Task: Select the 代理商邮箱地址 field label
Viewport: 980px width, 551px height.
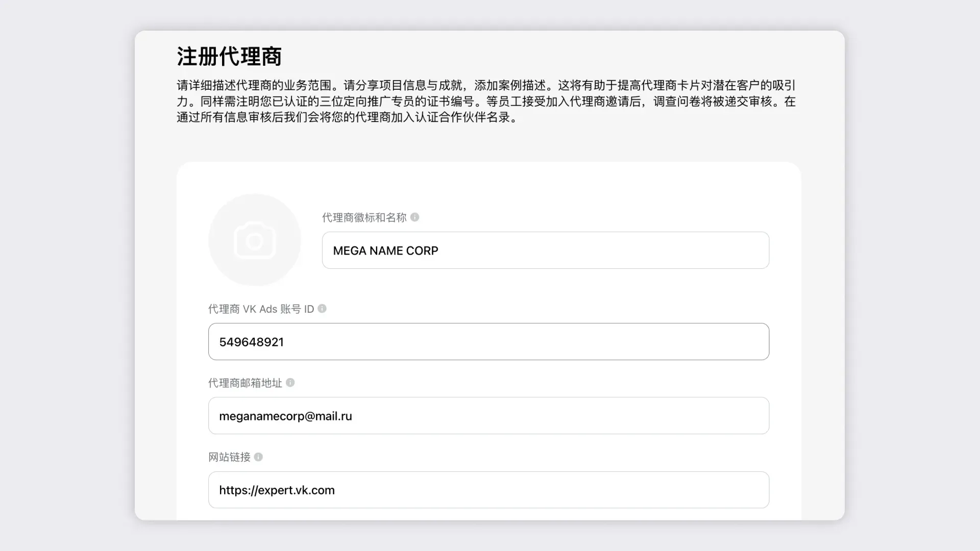Action: coord(244,383)
